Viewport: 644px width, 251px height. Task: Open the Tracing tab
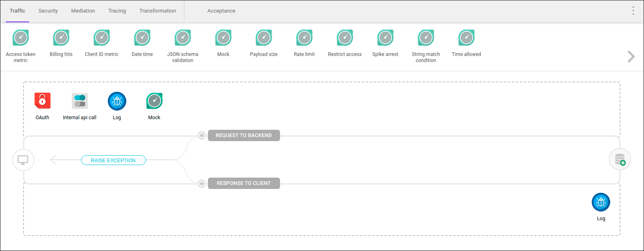[x=117, y=11]
